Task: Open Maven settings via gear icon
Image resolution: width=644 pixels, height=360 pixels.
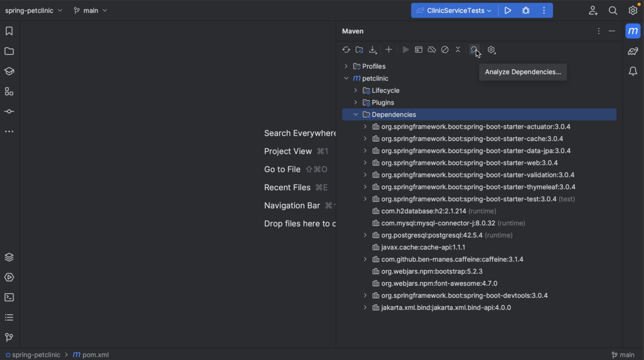Action: (491, 49)
